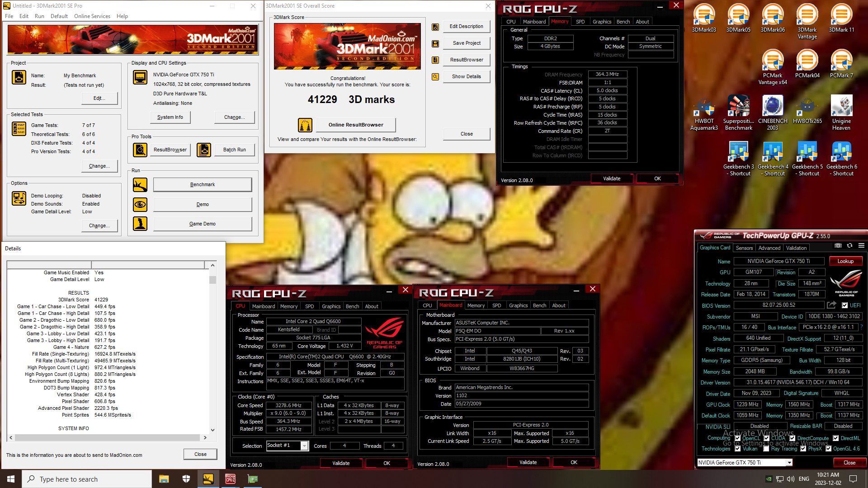Click the Details vertical scrollbar down arrow
Image resolution: width=868 pixels, height=488 pixels.
212,430
